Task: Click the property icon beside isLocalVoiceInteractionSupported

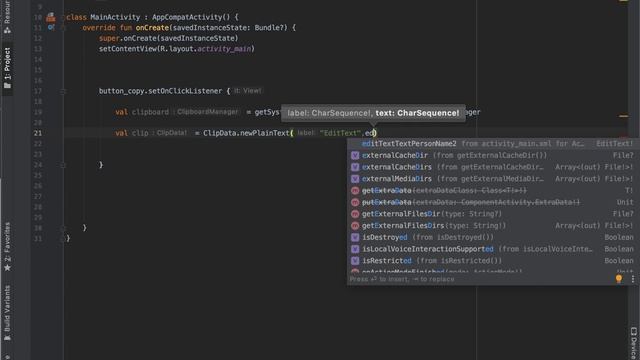Action: (355, 249)
